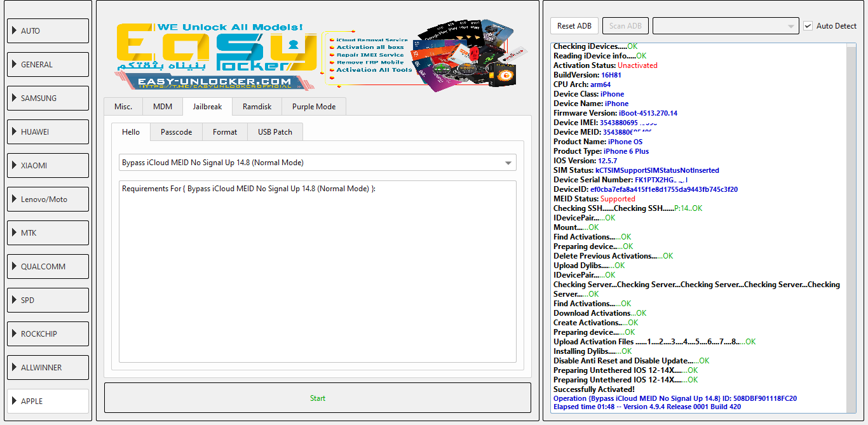Open the ADB device selection dropdown
This screenshot has height=425, width=868.
(726, 26)
